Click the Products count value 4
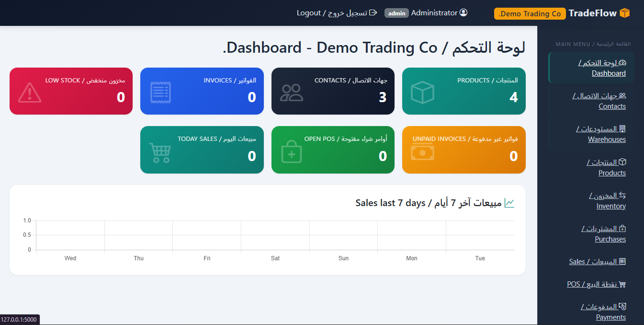Viewport: 644px width, 325px height. [x=513, y=97]
